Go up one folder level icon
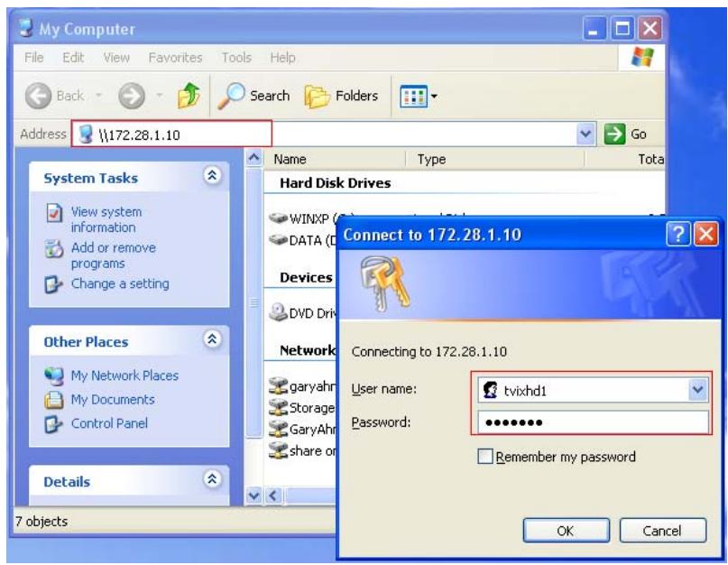Image resolution: width=728 pixels, height=565 pixels. [189, 96]
